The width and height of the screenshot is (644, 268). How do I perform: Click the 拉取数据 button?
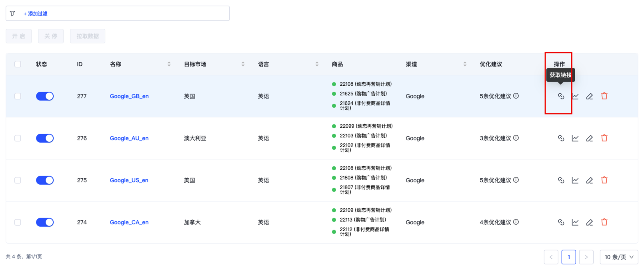88,36
